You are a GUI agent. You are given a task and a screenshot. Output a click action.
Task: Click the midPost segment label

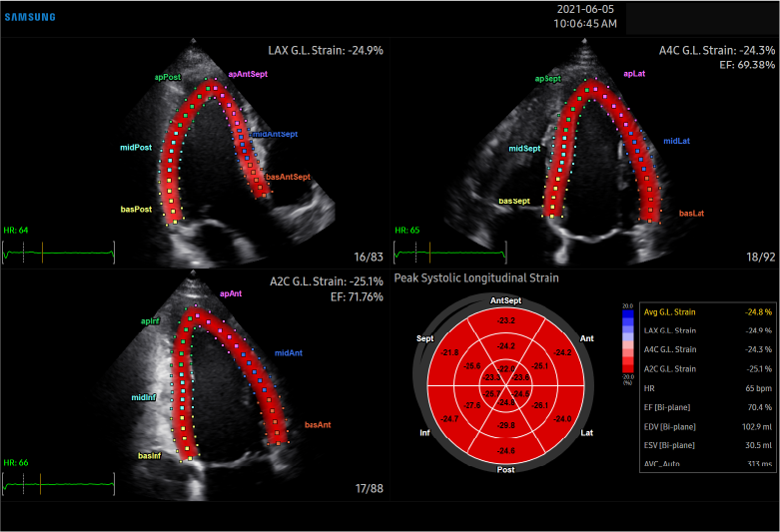pyautogui.click(x=136, y=148)
